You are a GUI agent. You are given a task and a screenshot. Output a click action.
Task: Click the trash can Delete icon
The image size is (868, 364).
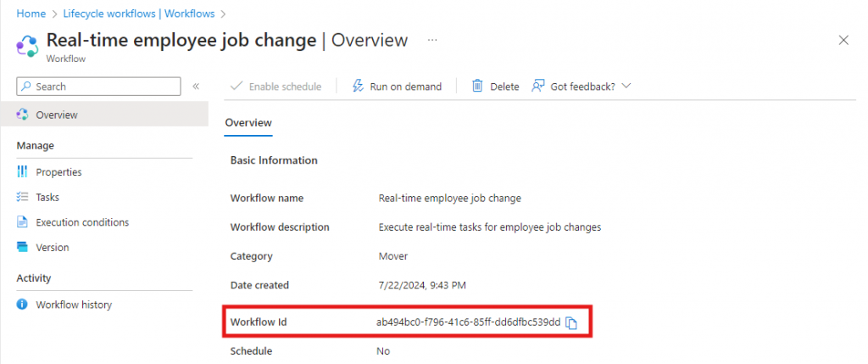point(478,87)
